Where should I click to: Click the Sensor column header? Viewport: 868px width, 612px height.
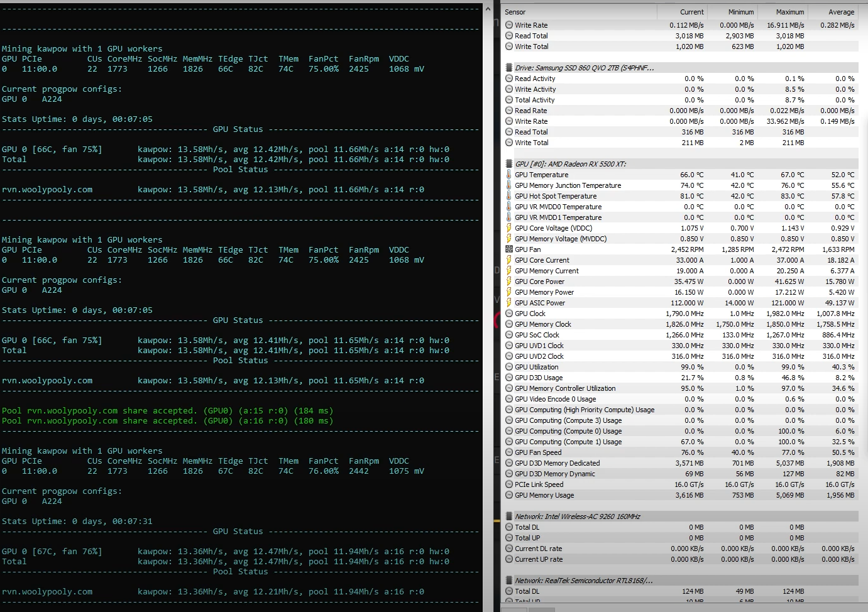click(580, 12)
